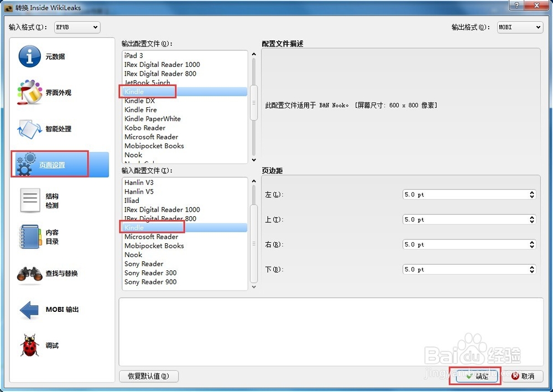
Task: Adjust the 右 margin spinner arrows
Action: coord(532,244)
